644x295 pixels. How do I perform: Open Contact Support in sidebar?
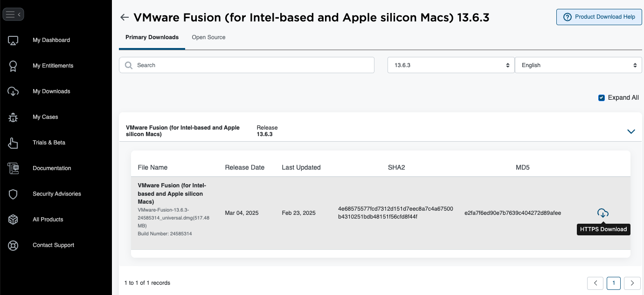(54, 245)
